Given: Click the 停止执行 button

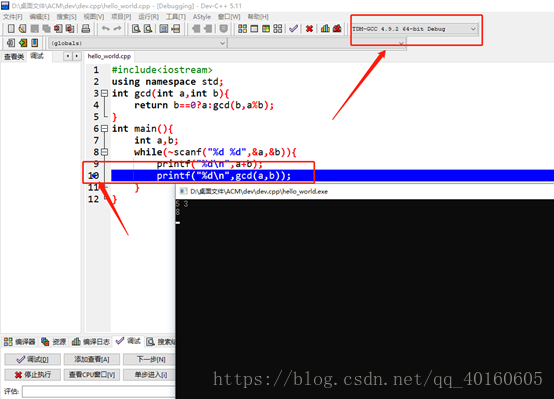Looking at the screenshot, I should (33, 375).
